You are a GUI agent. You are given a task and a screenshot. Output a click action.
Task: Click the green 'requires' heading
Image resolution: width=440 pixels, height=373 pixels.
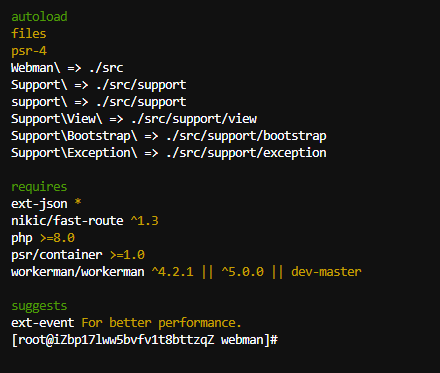(x=39, y=187)
